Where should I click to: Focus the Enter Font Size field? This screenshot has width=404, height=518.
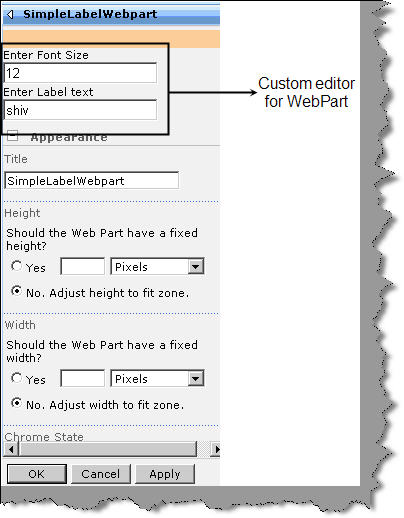[80, 73]
